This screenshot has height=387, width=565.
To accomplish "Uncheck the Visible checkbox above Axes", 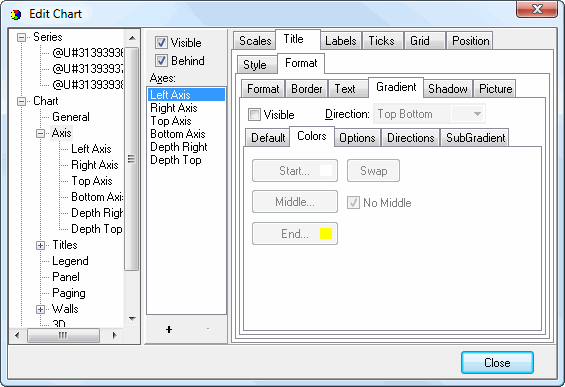I will [161, 43].
